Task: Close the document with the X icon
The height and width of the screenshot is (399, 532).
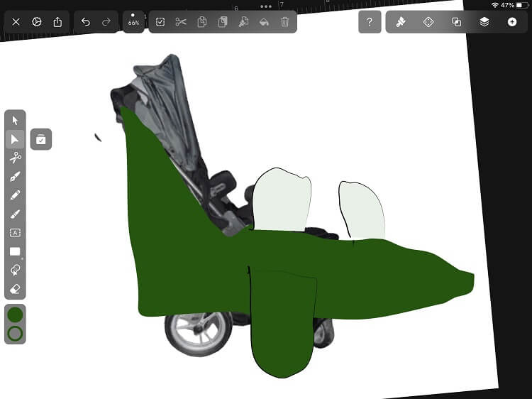Action: click(16, 22)
